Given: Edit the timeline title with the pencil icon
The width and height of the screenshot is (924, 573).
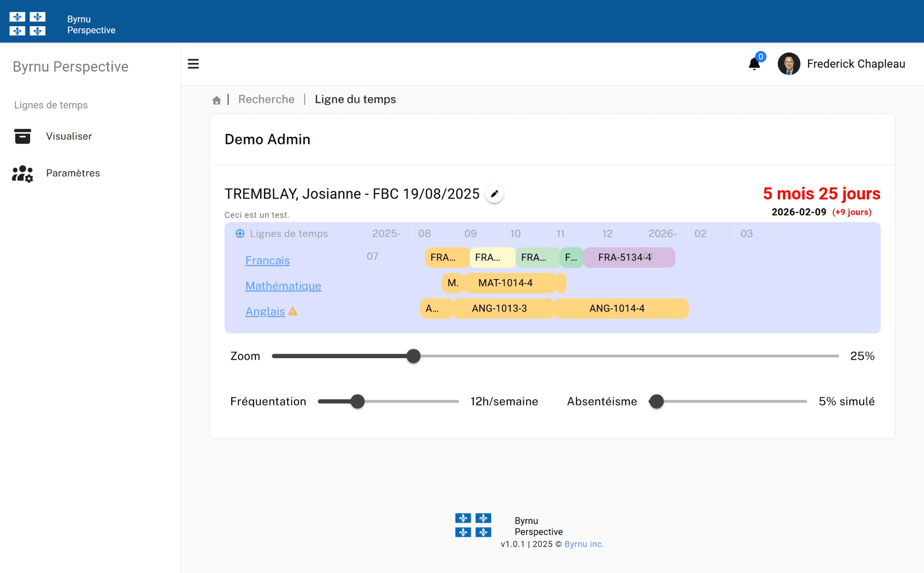Looking at the screenshot, I should (x=494, y=194).
